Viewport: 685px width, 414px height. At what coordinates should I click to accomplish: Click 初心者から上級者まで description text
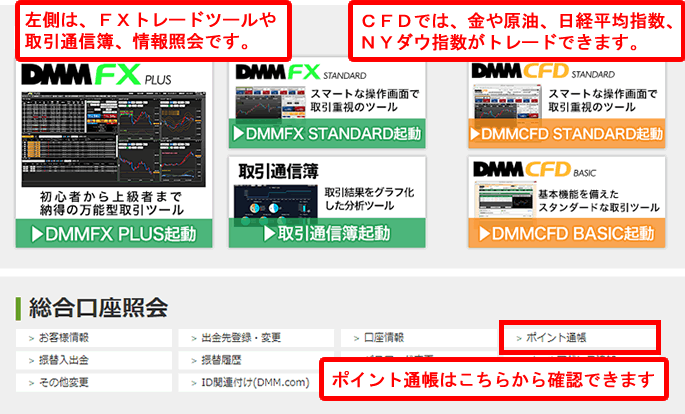click(111, 197)
